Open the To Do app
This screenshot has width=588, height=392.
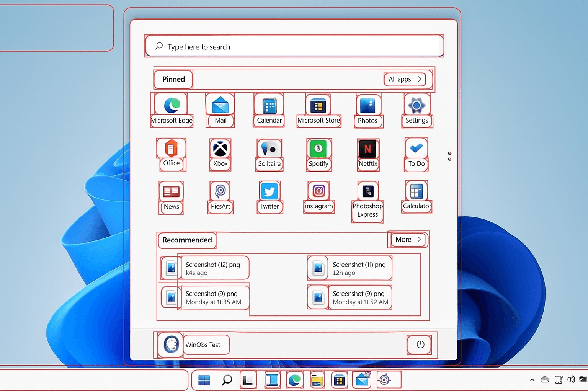tap(416, 149)
